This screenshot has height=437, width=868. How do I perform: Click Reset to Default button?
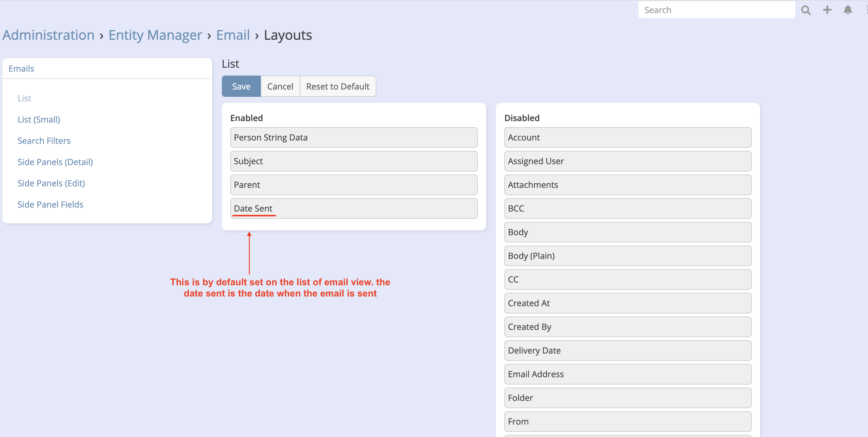(337, 86)
